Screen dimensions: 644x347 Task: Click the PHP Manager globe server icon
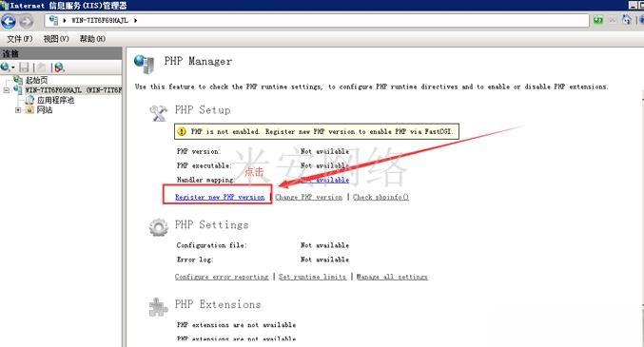coord(145,64)
